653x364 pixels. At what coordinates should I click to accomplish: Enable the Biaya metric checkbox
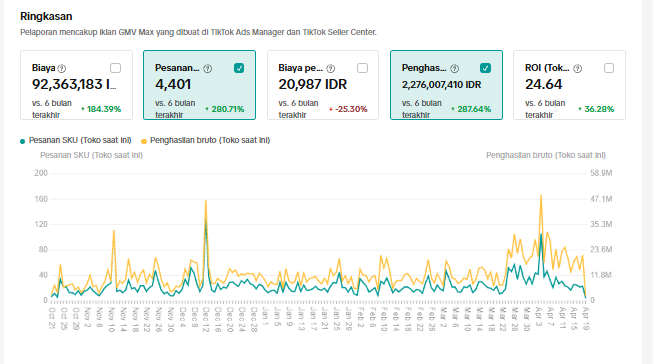tap(115, 68)
